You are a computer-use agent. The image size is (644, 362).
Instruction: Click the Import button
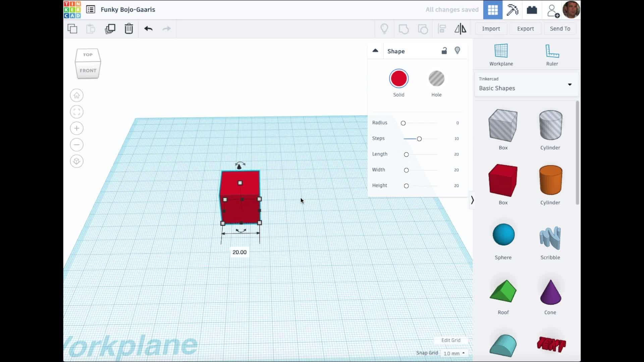491,29
